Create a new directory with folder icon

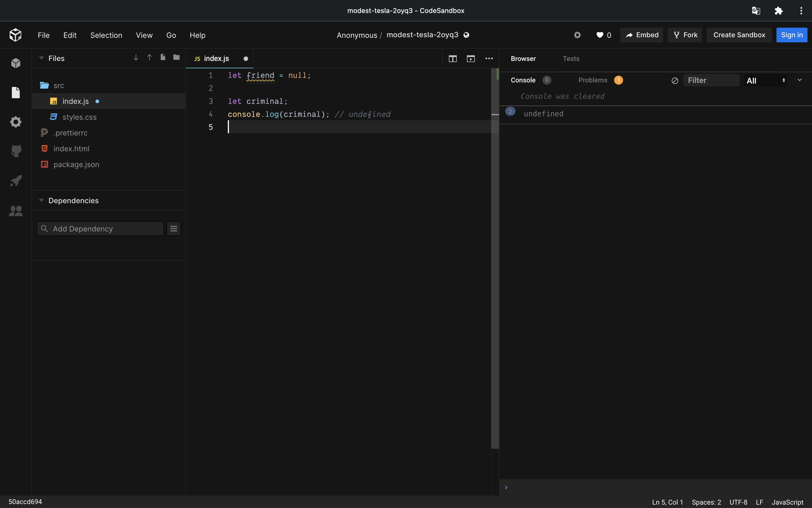(x=176, y=58)
